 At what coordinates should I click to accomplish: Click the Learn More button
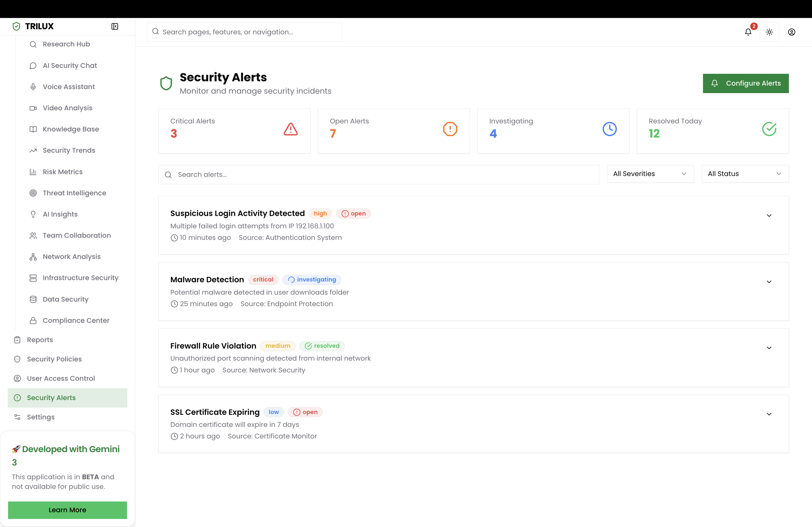[67, 510]
